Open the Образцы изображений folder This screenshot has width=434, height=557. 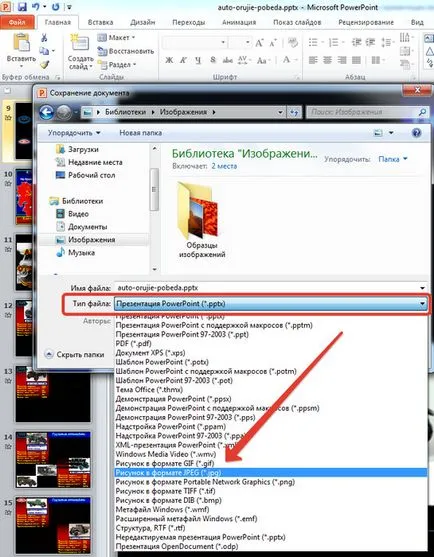point(201,220)
